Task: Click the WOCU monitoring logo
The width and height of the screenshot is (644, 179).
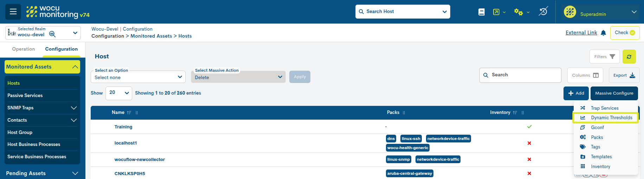Action: (58, 12)
